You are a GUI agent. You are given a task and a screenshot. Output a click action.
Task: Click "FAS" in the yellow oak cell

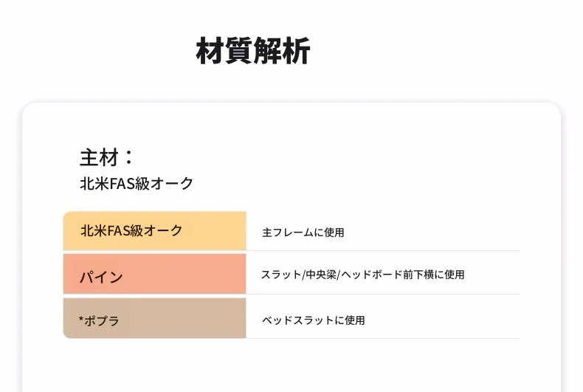pyautogui.click(x=119, y=231)
